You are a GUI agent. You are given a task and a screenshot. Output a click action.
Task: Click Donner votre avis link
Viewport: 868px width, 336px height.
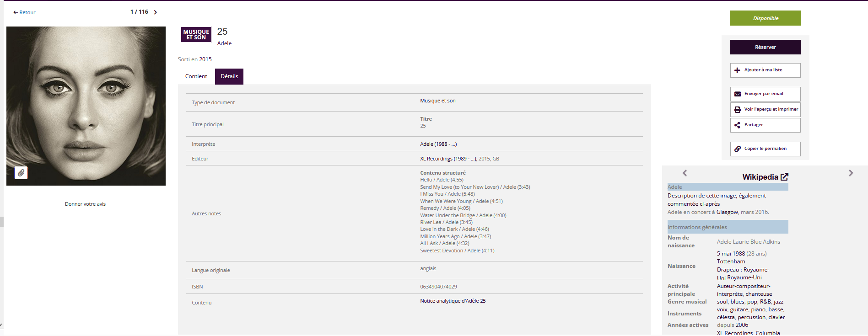click(x=85, y=204)
